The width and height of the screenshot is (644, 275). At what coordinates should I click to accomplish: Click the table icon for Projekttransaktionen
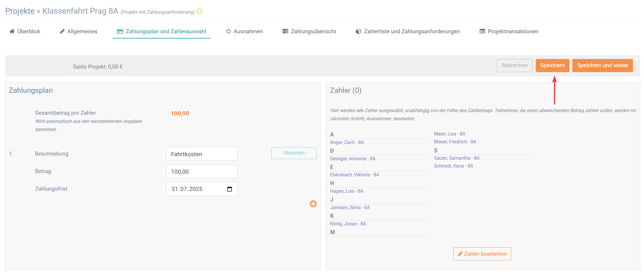[x=482, y=31]
